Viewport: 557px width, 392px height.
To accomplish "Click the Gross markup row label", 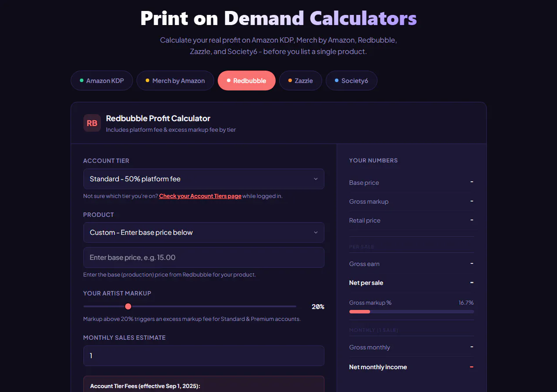I will (369, 201).
